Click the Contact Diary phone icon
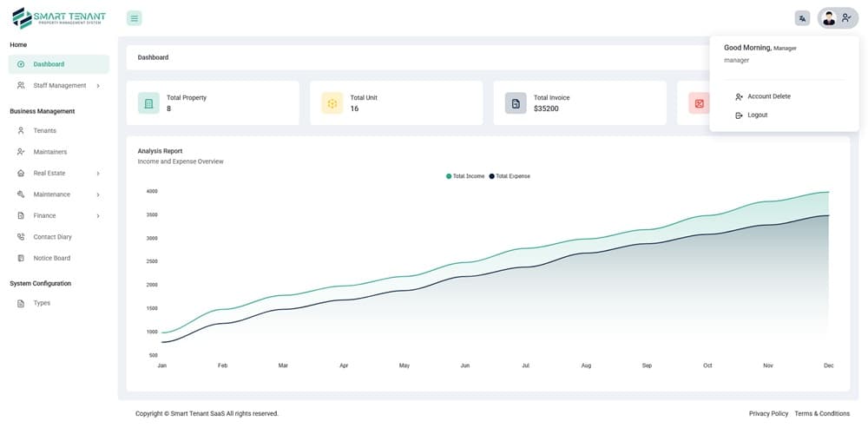868x428 pixels. point(21,237)
